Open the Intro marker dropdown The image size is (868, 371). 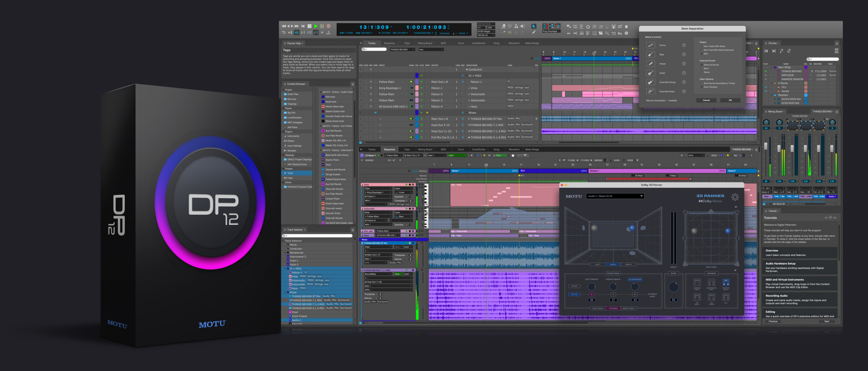click(x=430, y=50)
